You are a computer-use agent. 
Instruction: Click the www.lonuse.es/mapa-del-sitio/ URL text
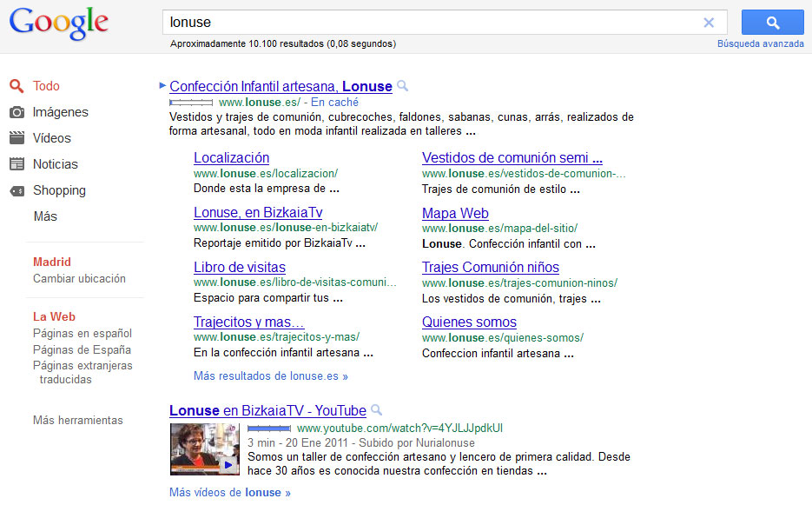point(499,228)
